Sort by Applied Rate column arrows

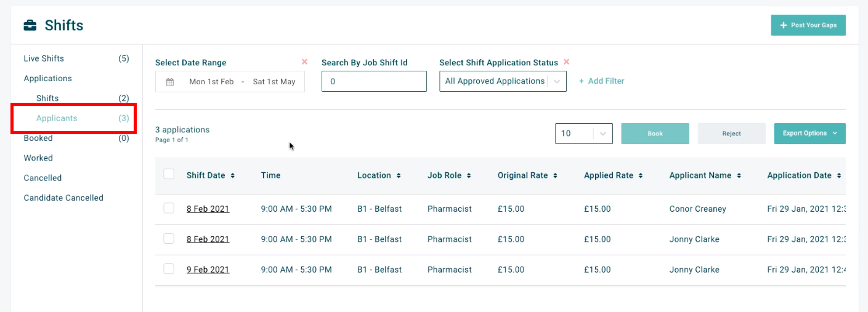click(641, 176)
